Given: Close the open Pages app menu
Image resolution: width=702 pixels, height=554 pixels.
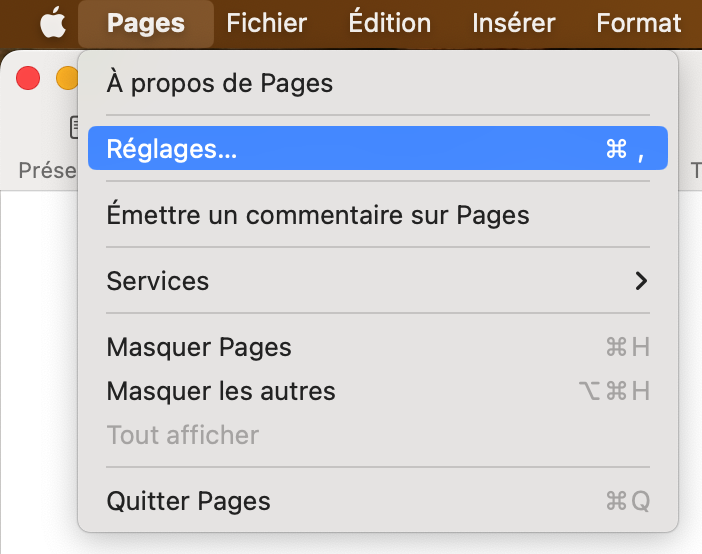Looking at the screenshot, I should coord(146,22).
